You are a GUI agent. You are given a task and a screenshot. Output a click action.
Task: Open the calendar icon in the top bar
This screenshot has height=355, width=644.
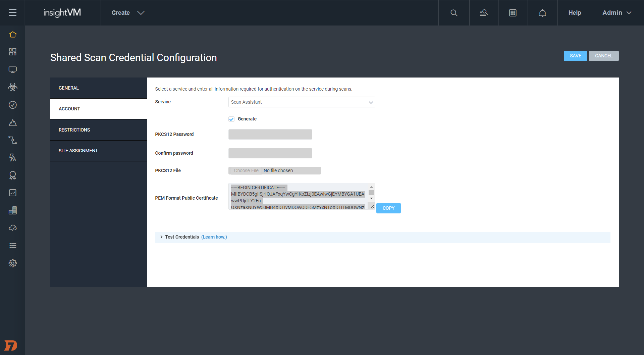point(513,13)
